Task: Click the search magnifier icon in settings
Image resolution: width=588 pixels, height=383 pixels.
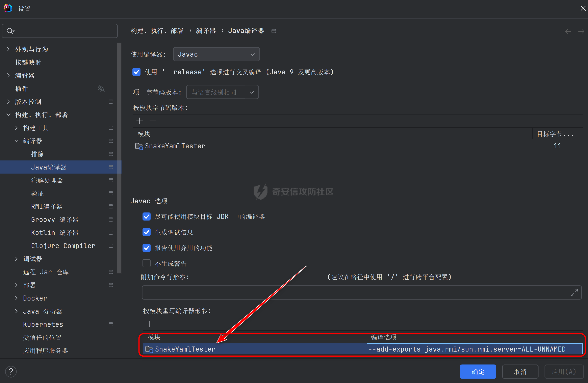Action: [x=11, y=31]
